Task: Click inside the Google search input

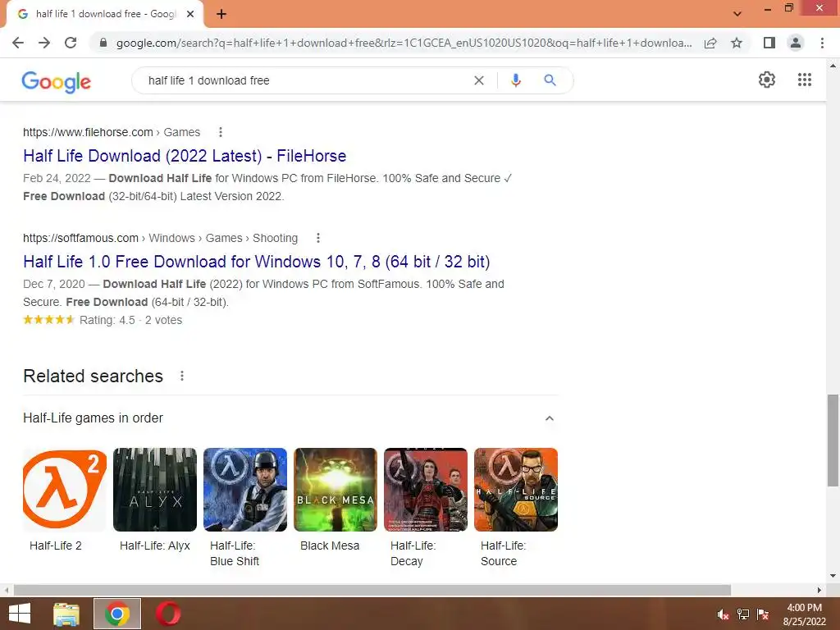Action: (305, 80)
